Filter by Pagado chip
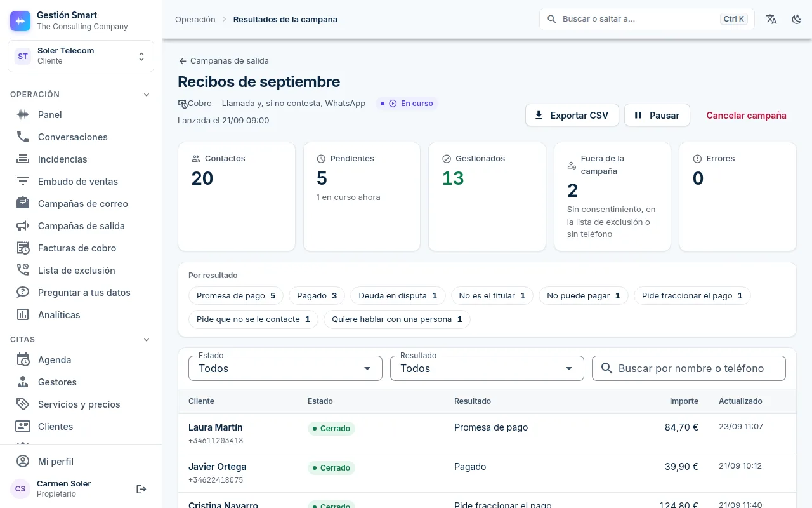The height and width of the screenshot is (508, 812). point(317,296)
